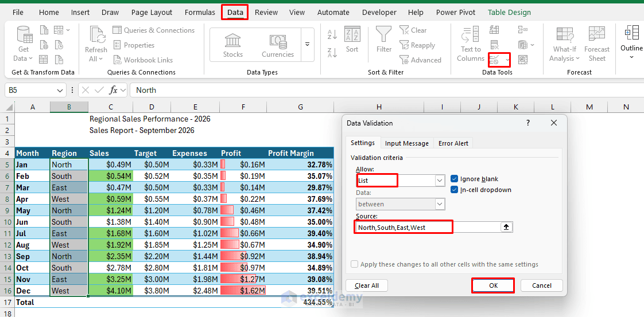The width and height of the screenshot is (644, 317).
Task: Toggle In-cell dropdown checkbox
Action: pyautogui.click(x=454, y=190)
